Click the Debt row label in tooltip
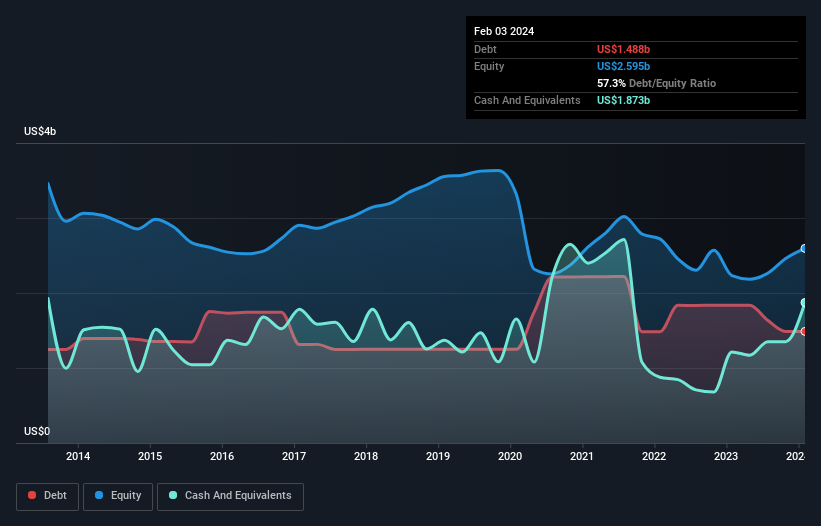Screen dimensions: 821x526 485,49
